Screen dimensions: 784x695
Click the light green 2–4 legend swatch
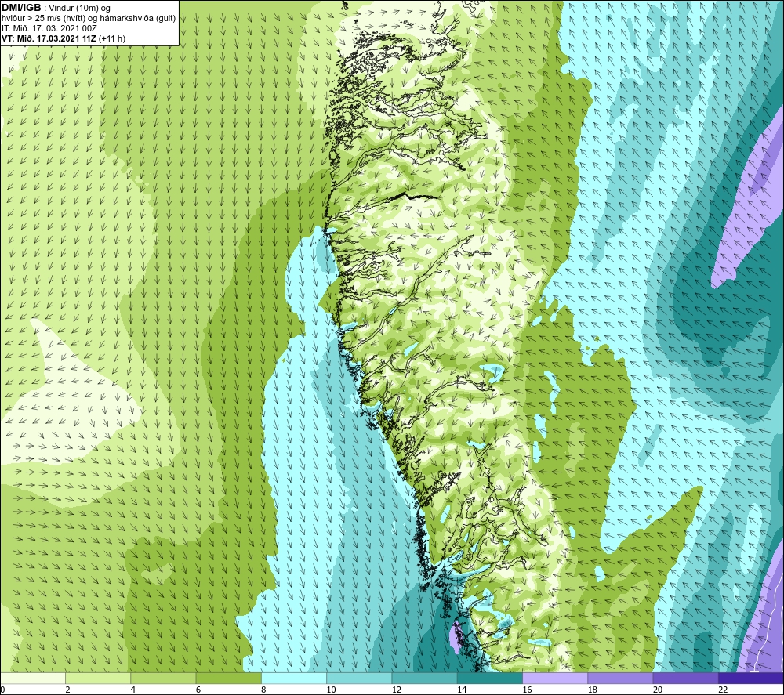point(98,679)
